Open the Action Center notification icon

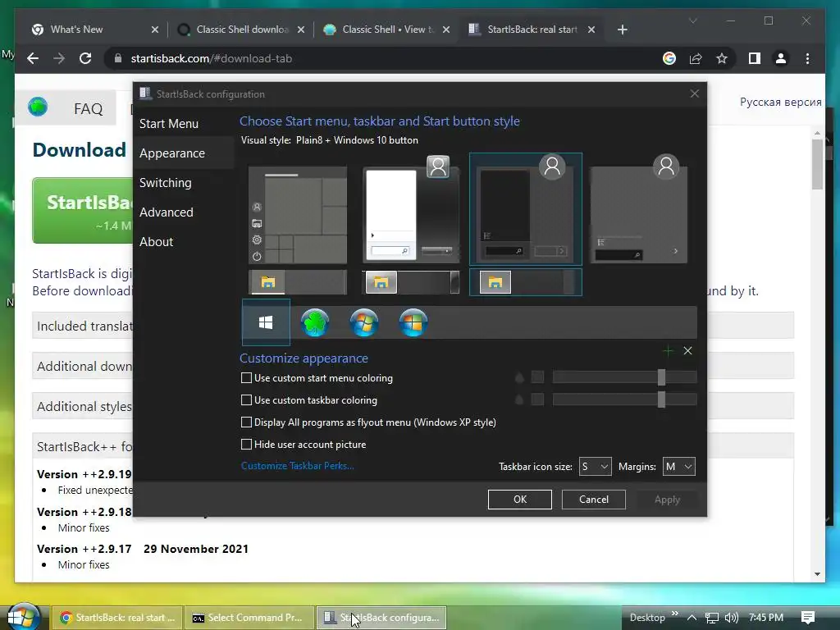808,618
